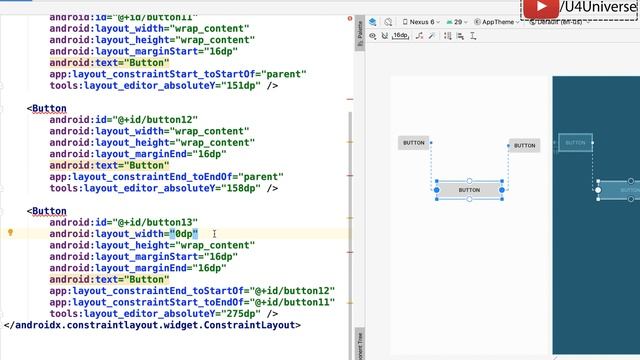Toggle the autoconnect magnet icon
640x360 pixels.
click(x=384, y=36)
